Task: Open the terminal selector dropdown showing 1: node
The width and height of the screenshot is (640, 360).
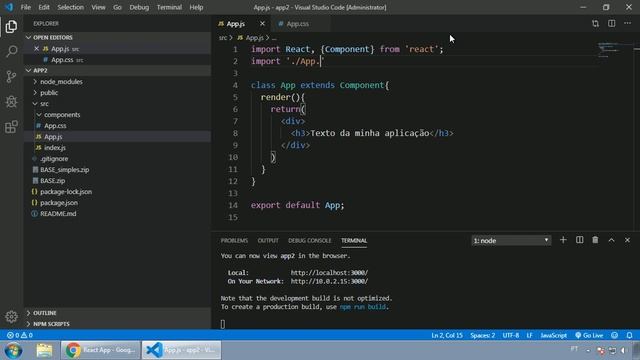Action: tap(511, 240)
